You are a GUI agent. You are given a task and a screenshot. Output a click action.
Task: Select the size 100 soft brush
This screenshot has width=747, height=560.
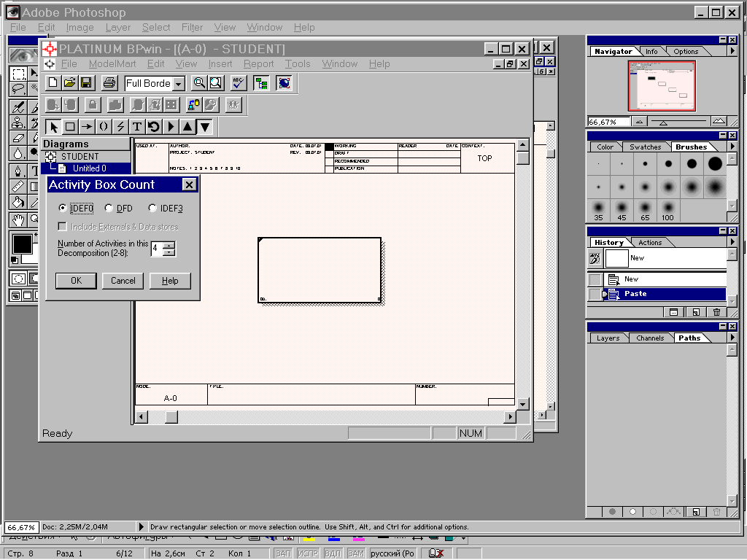(668, 211)
